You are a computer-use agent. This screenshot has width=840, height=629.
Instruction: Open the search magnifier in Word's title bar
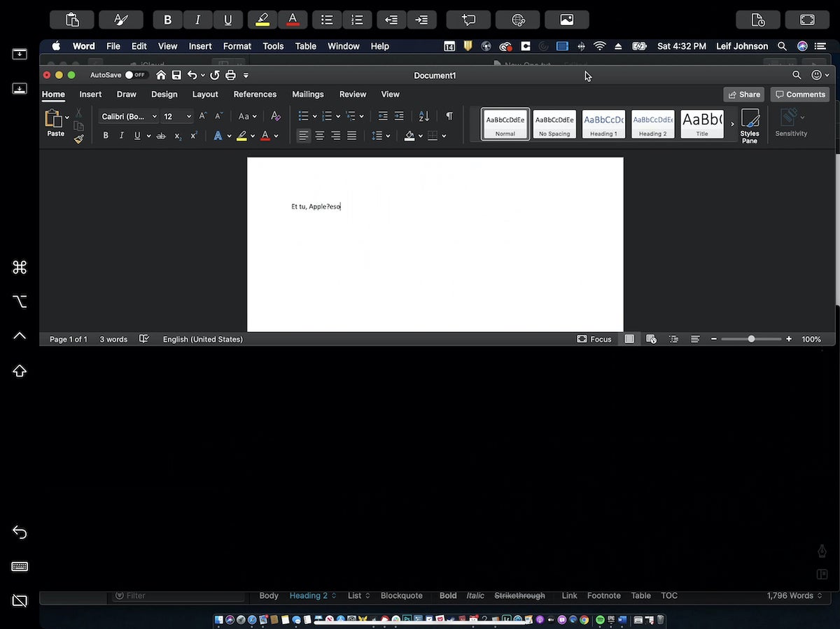(x=797, y=75)
